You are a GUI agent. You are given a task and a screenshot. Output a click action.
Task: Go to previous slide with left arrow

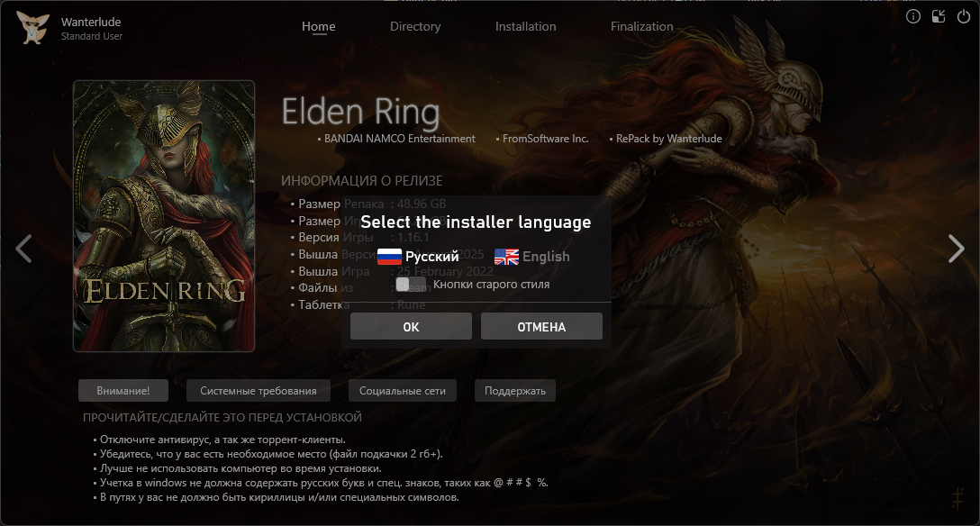click(x=23, y=249)
